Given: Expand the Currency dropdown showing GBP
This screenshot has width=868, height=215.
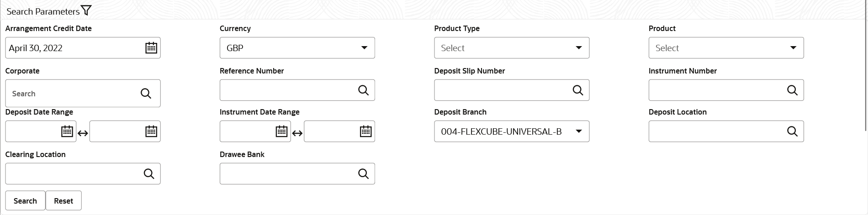Looking at the screenshot, I should pos(364,48).
